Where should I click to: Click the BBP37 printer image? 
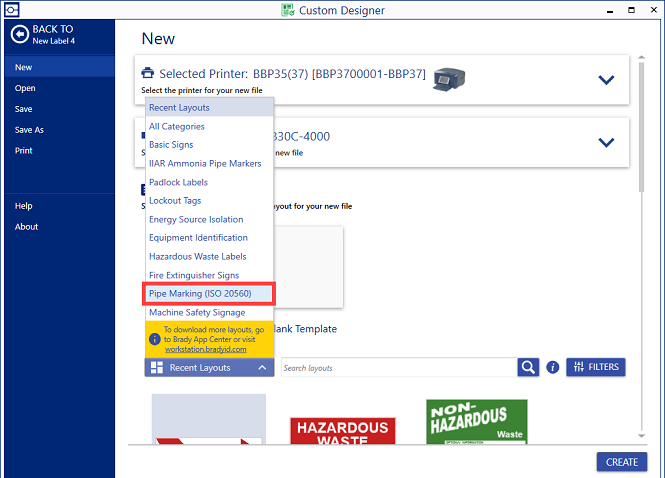pyautogui.click(x=449, y=79)
